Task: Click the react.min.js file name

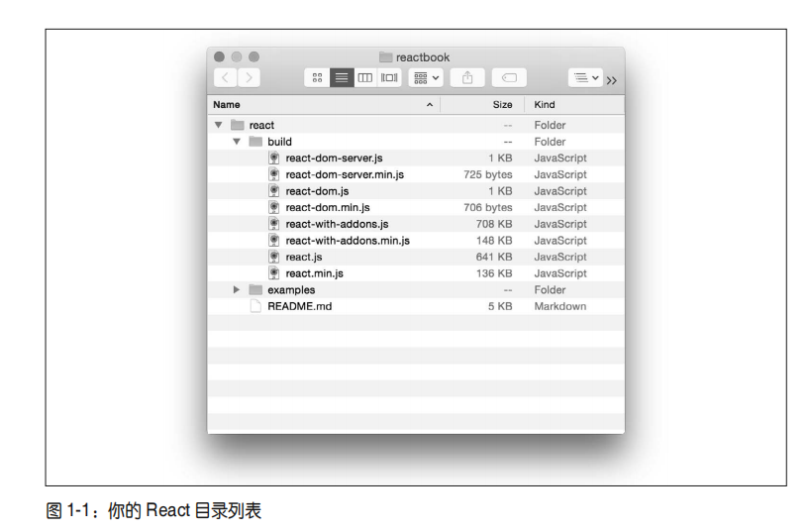Action: (x=314, y=273)
